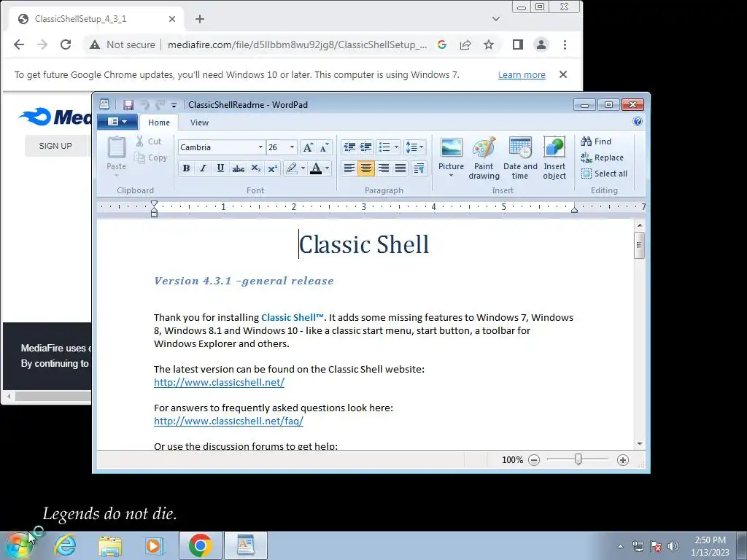Click the Shrink font icon

(x=325, y=147)
